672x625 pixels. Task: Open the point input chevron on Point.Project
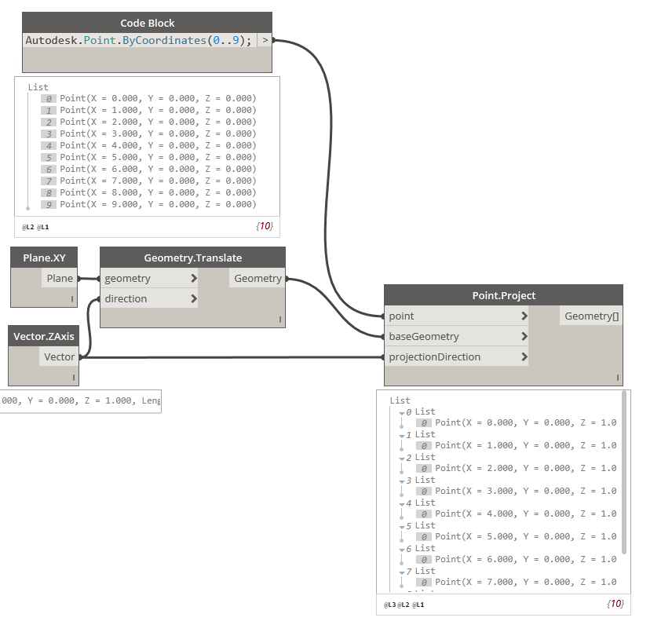(x=524, y=316)
